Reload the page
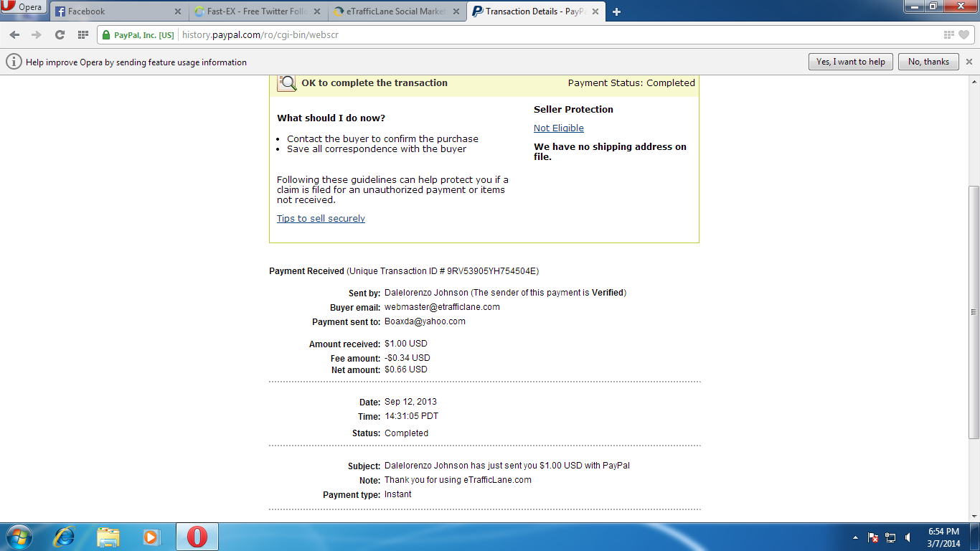The width and height of the screenshot is (980, 551). pyautogui.click(x=60, y=34)
